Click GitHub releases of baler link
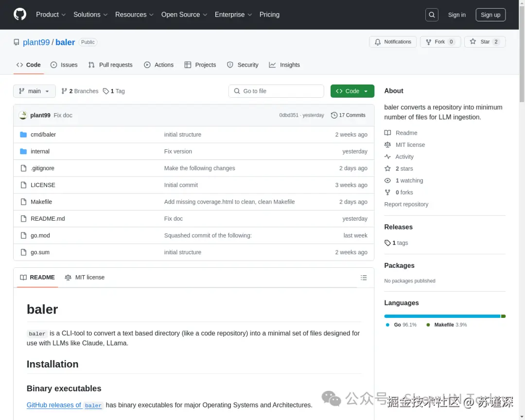525x420 pixels. 65,405
